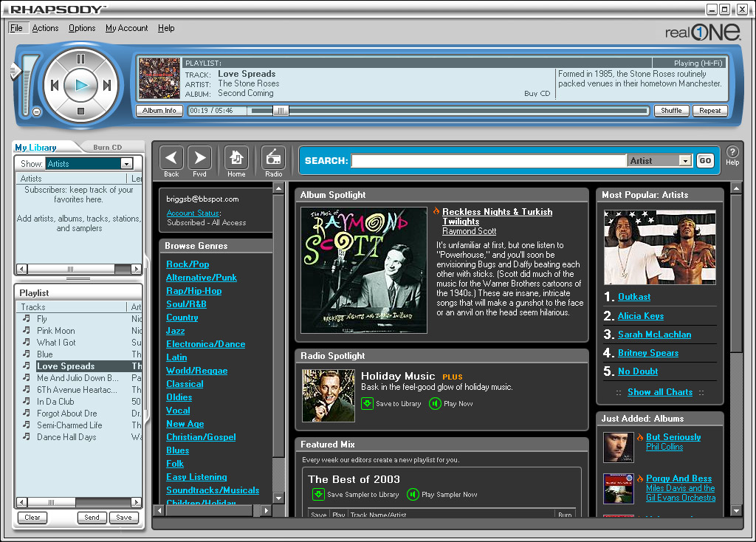Open the Help question mark icon
Image resolution: width=756 pixels, height=542 pixels.
coord(732,152)
